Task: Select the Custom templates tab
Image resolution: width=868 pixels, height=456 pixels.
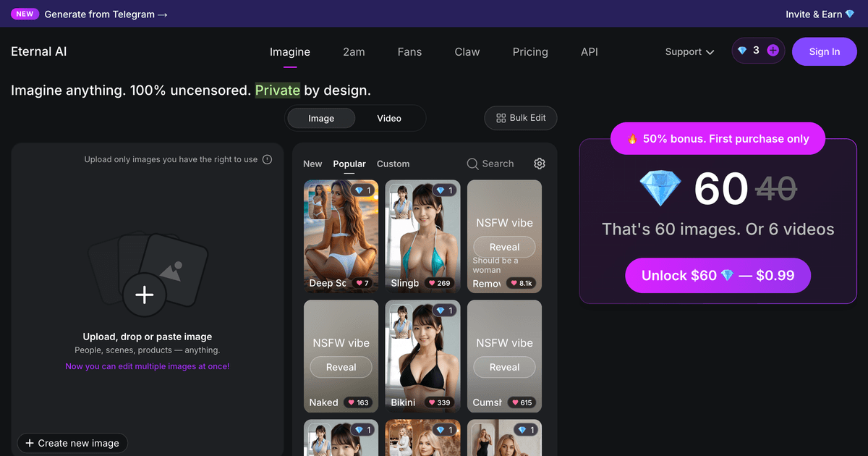Action: (x=393, y=164)
